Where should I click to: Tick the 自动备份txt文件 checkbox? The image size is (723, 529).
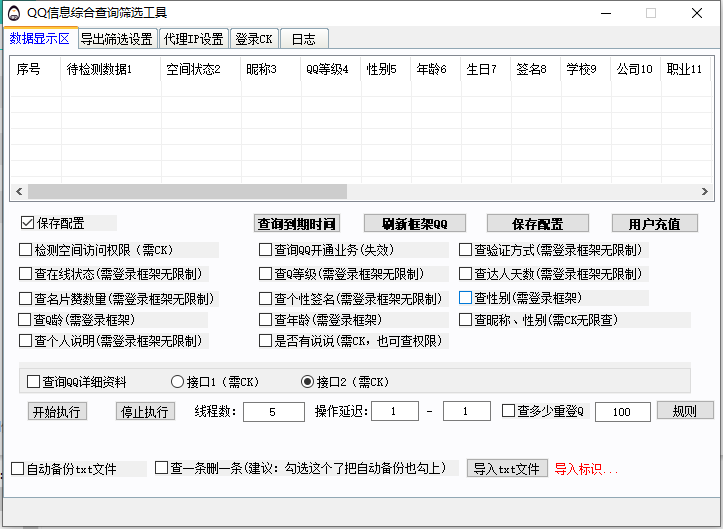click(x=18, y=468)
